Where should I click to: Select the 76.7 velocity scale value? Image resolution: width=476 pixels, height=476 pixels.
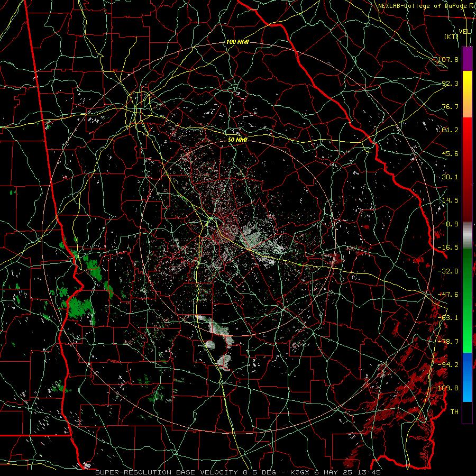tap(450, 106)
